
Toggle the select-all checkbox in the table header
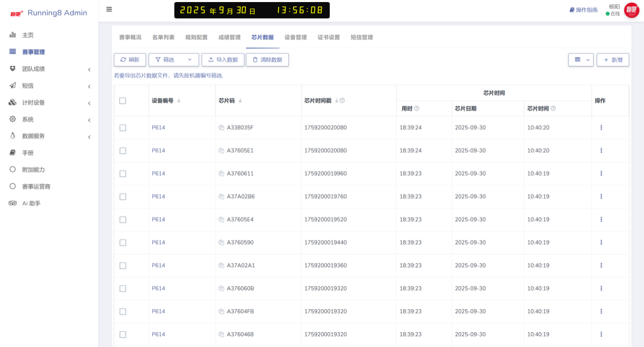pos(123,101)
